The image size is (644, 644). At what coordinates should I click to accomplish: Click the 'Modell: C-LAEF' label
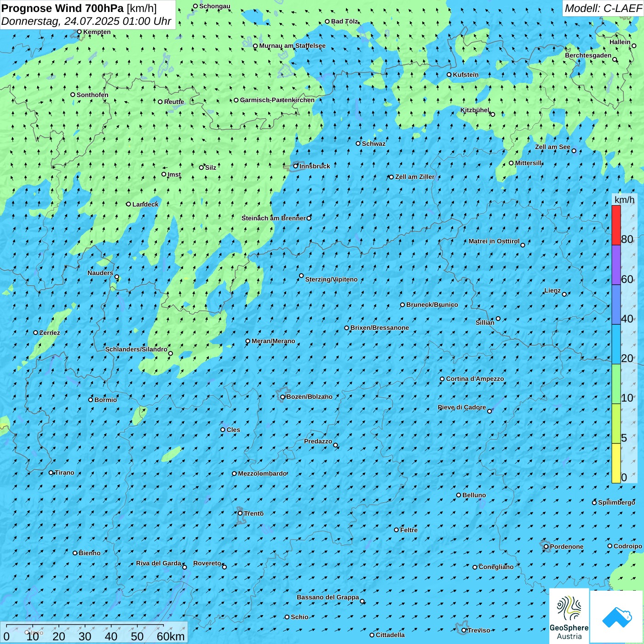pyautogui.click(x=603, y=8)
